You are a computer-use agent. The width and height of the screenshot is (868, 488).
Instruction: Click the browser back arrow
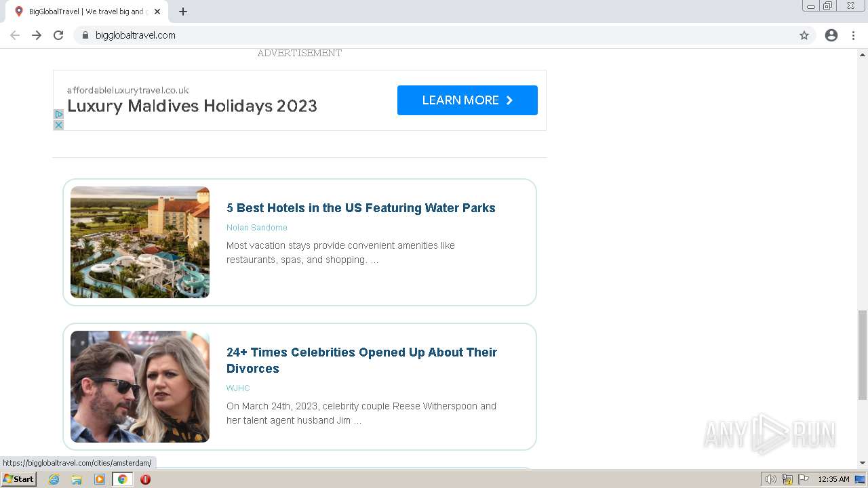(x=15, y=35)
